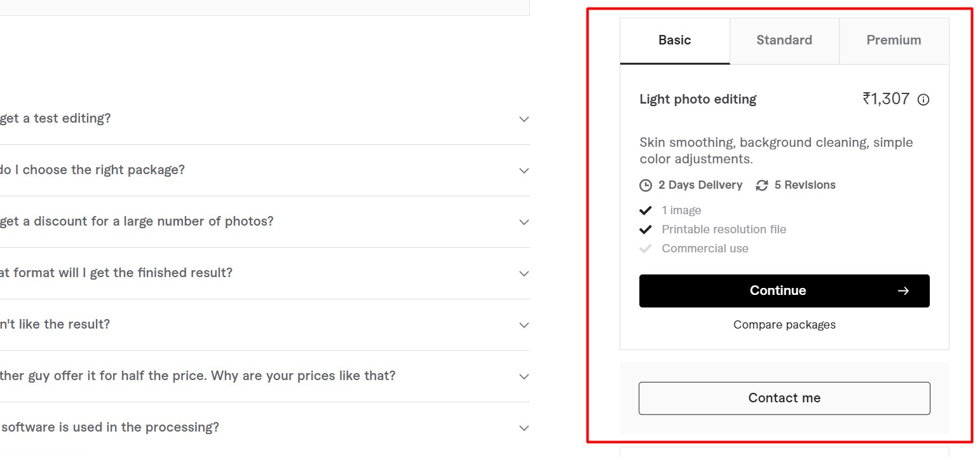
Task: Click the revisions refresh icon
Action: (x=762, y=186)
